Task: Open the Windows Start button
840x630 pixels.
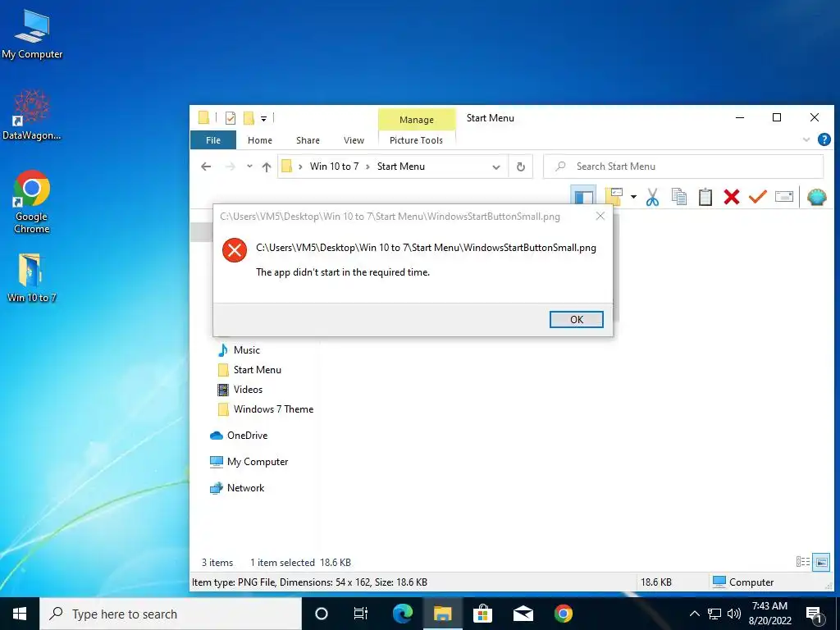Action: [x=20, y=614]
